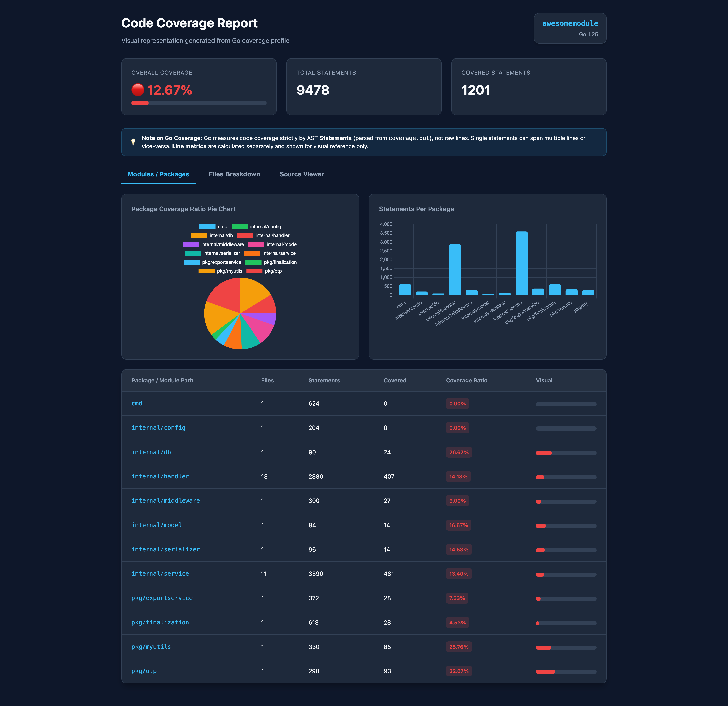Open the Source Viewer tab
The width and height of the screenshot is (728, 706).
click(302, 174)
